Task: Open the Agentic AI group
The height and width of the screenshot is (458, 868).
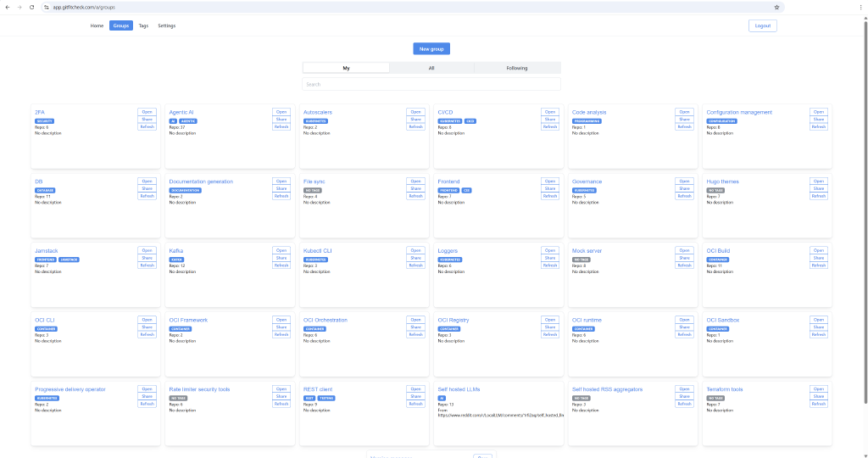Action: click(281, 112)
